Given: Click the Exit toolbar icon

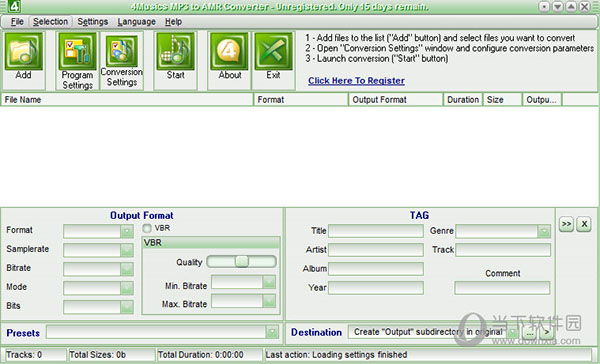Looking at the screenshot, I should 274,52.
